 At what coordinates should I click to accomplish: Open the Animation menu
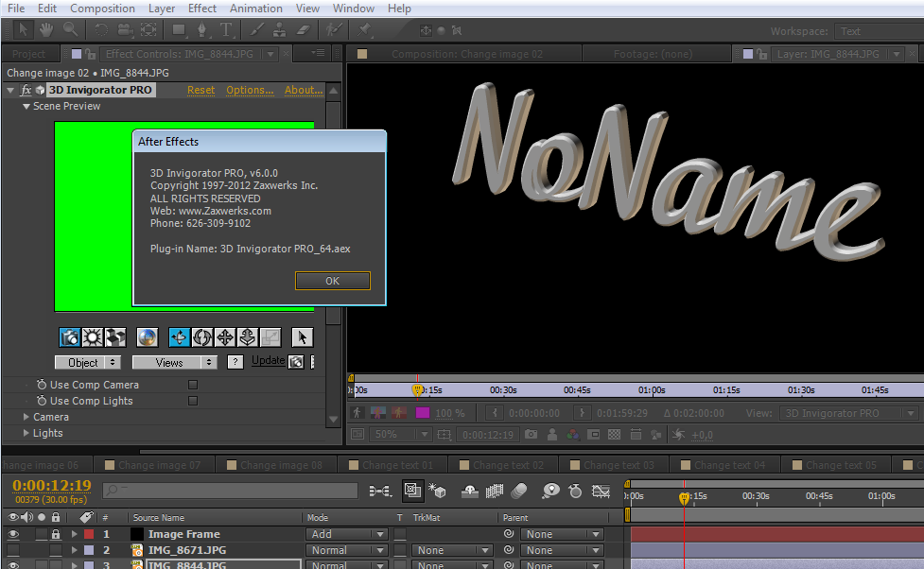(x=255, y=9)
